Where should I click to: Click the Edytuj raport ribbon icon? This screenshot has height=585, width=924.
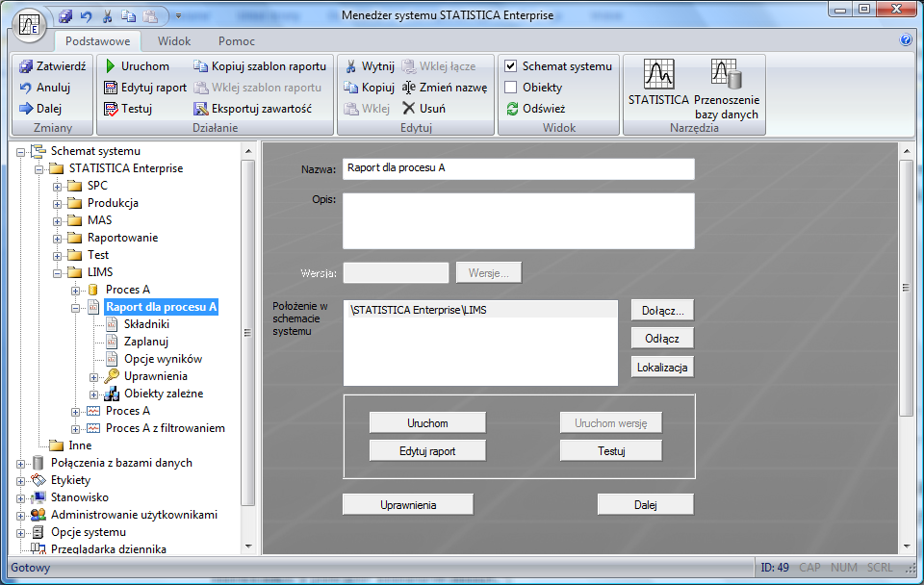111,88
